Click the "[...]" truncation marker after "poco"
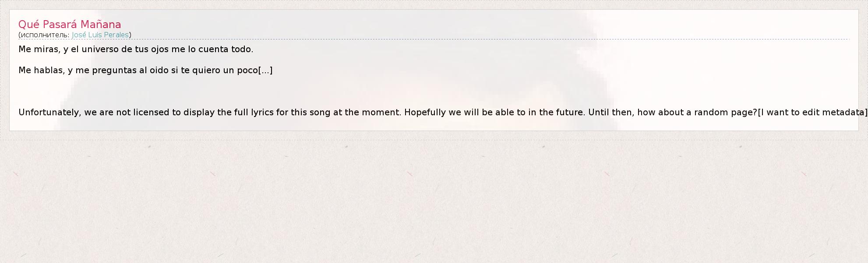 (265, 71)
